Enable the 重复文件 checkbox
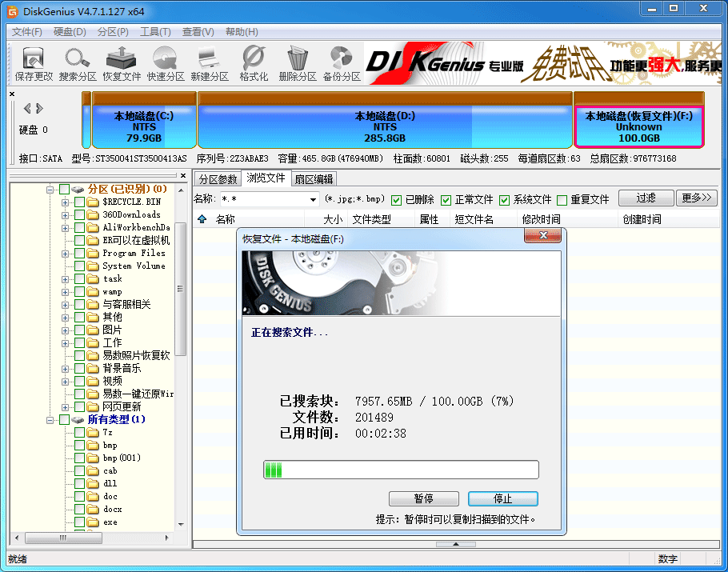Viewport: 728px width, 572px height. 562,200
